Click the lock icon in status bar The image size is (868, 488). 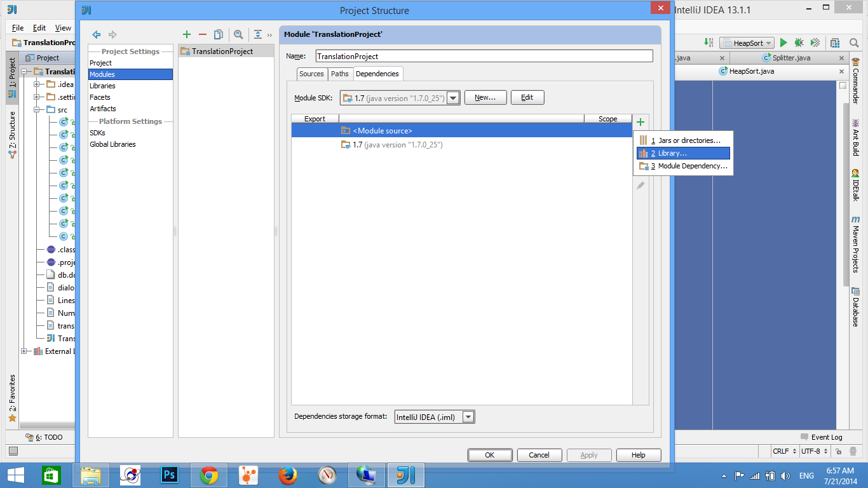tap(839, 451)
